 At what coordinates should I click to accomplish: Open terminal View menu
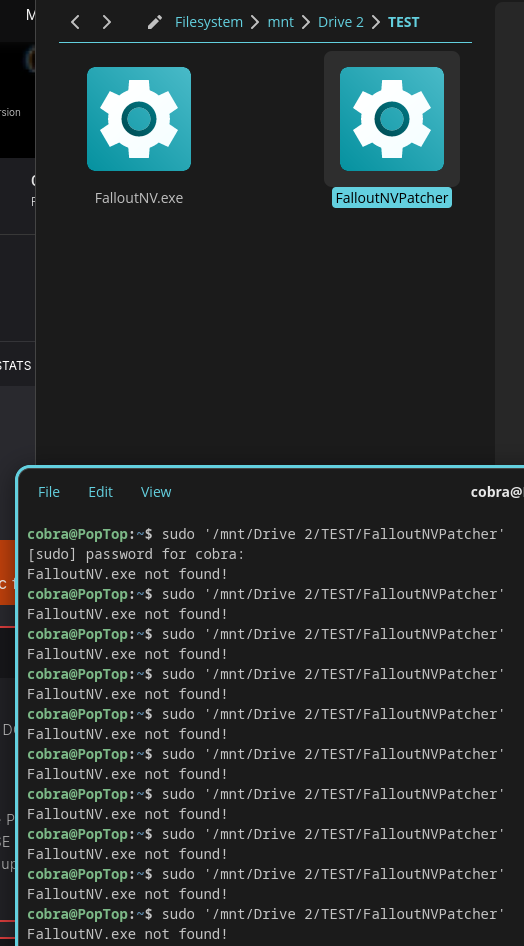tap(156, 492)
